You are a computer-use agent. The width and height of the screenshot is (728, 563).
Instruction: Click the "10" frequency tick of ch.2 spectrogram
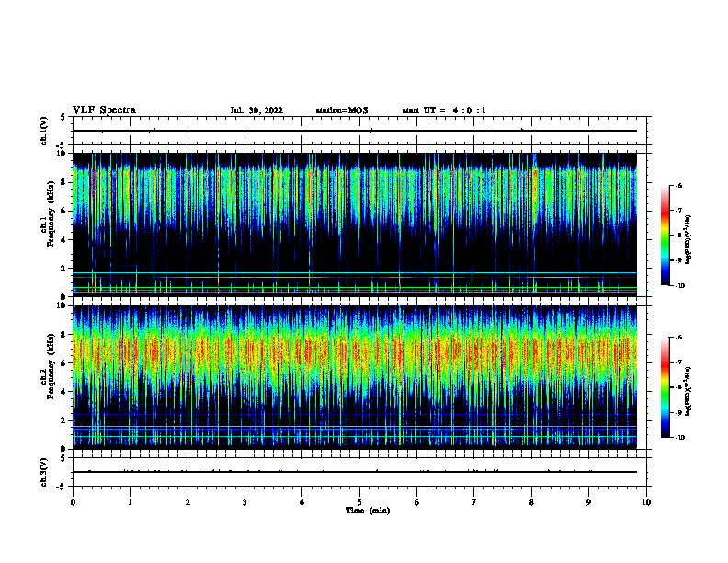click(x=61, y=305)
